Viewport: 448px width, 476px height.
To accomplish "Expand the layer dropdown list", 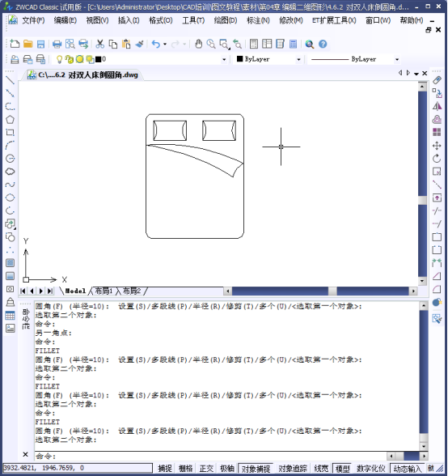I will [x=224, y=60].
